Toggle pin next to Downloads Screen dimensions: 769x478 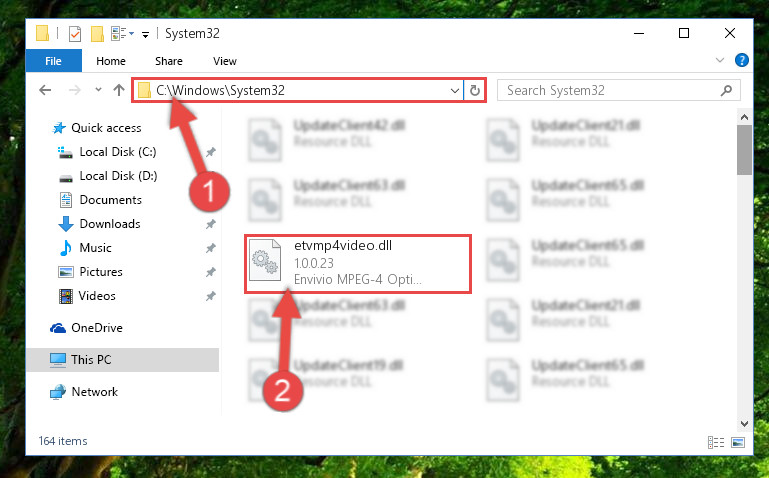coord(210,224)
